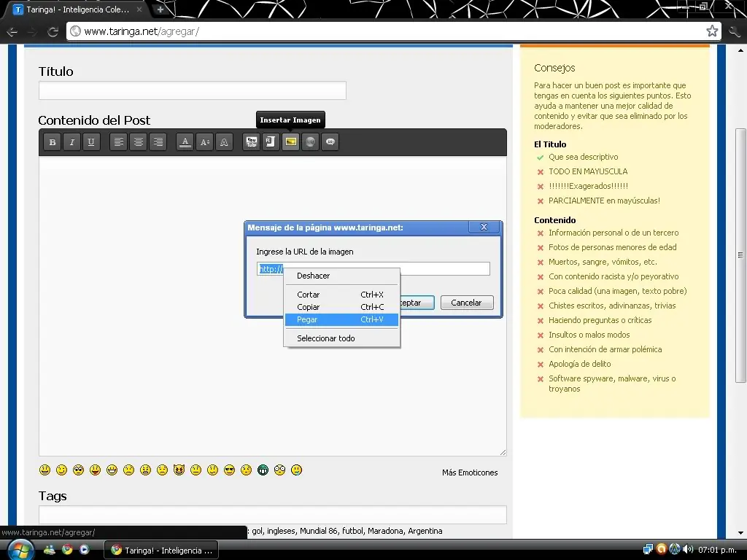
Task: Insert the first smiling emoticon
Action: [x=44, y=470]
